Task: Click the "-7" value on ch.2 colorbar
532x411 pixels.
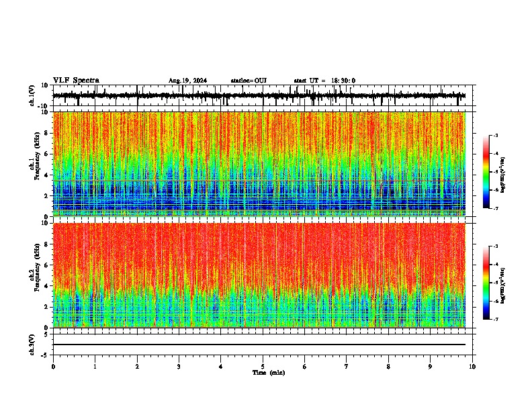Action: (495, 319)
